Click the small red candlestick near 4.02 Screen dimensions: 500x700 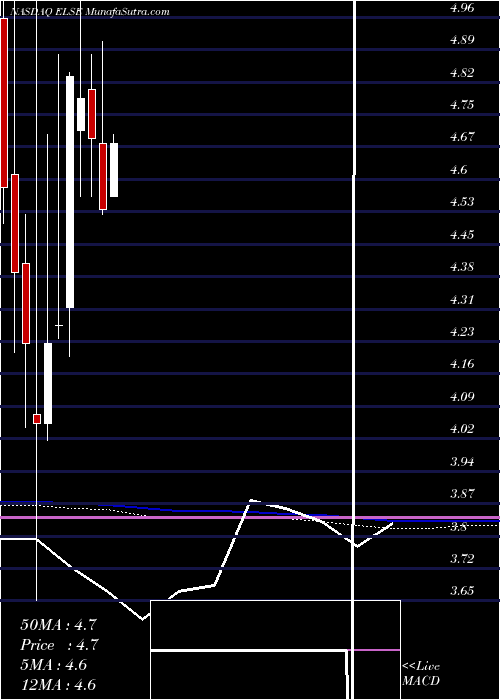37,419
